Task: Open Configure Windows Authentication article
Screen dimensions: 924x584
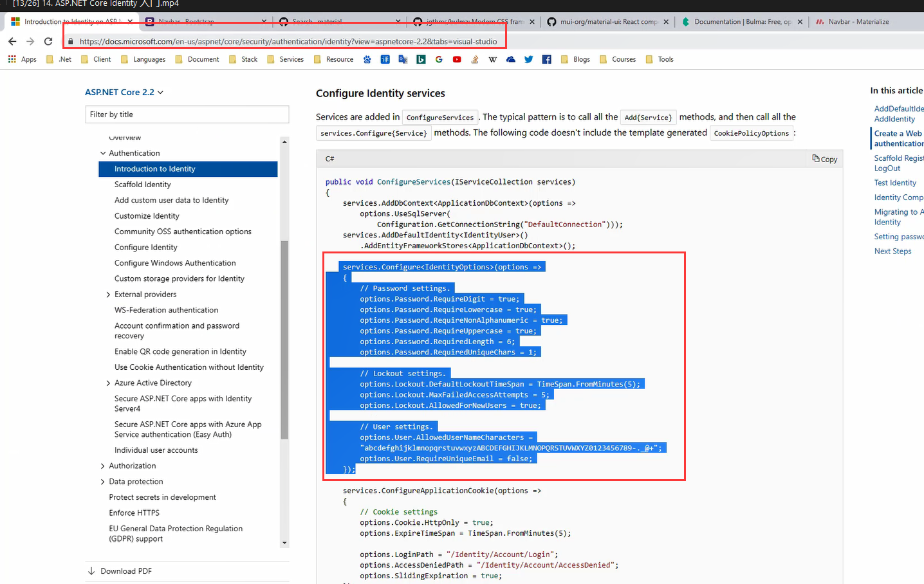Action: (x=175, y=263)
